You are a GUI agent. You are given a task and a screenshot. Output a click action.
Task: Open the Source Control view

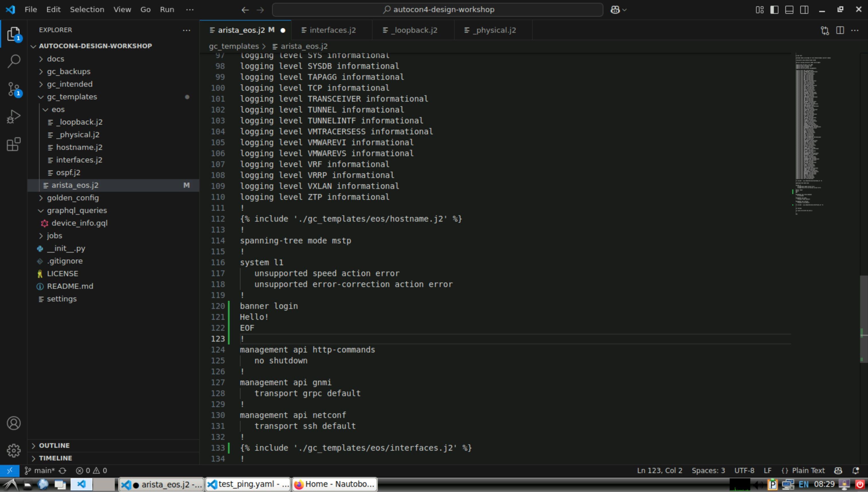click(x=13, y=89)
